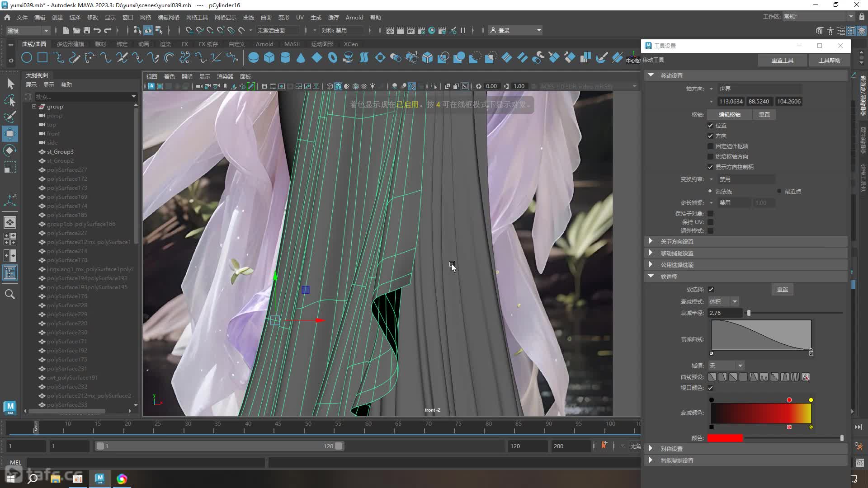Activate the Scale tool in toolbox
This screenshot has width=868, height=488.
10,167
